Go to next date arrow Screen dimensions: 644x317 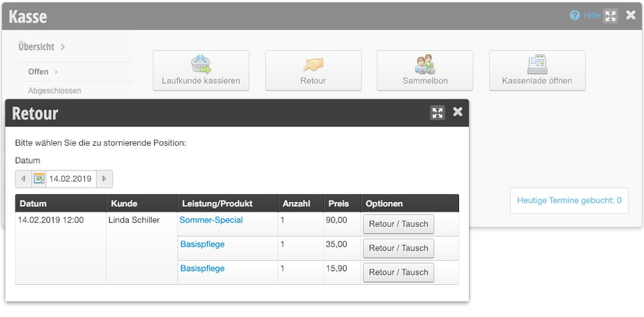pos(104,179)
